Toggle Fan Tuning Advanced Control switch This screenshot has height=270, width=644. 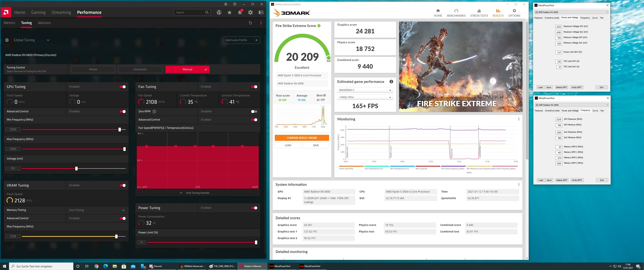pyautogui.click(x=254, y=120)
